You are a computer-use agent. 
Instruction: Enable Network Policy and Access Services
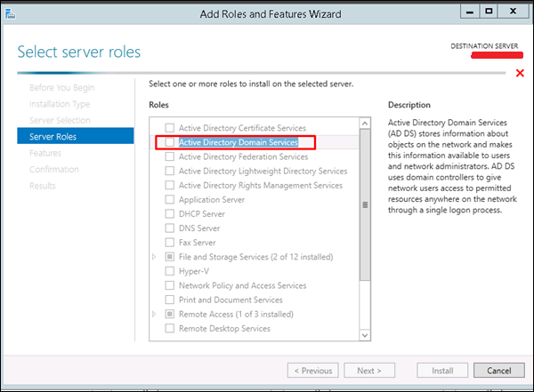coord(170,285)
